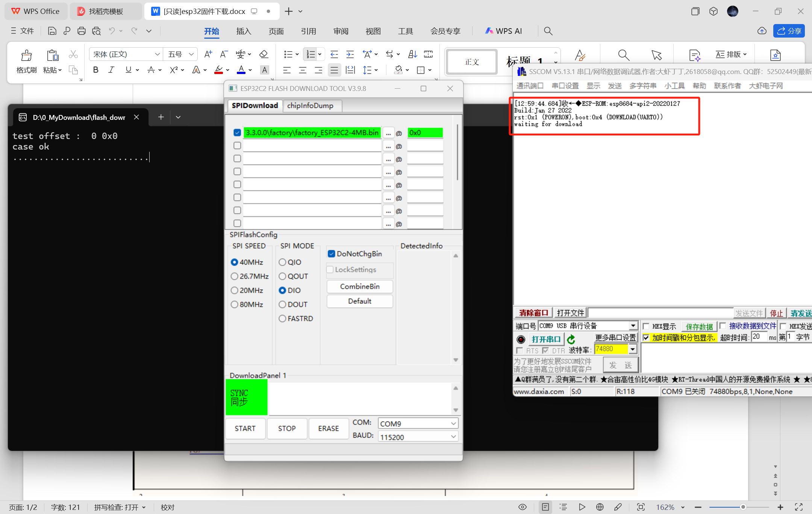Enable HEX显示 checkbox in SSCOM
The image size is (812, 514).
click(x=646, y=326)
